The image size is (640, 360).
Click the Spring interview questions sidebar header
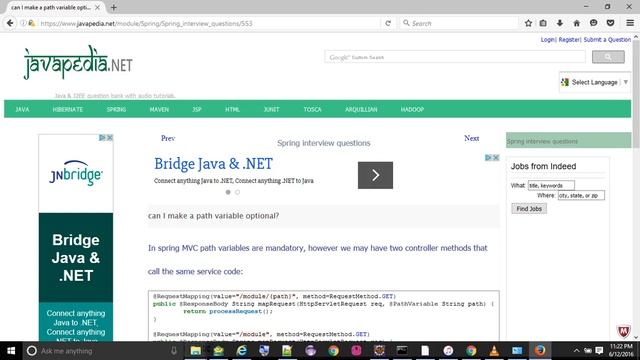point(568,141)
